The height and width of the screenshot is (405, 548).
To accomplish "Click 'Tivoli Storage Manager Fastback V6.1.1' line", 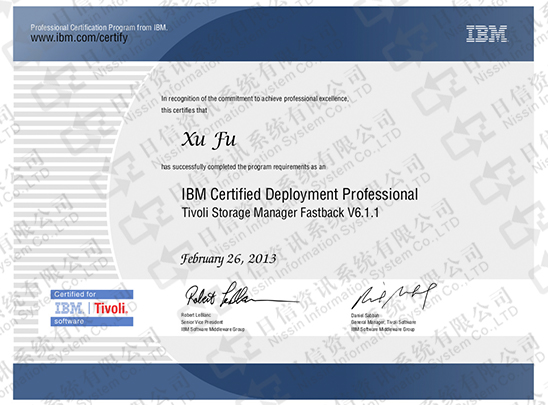I will [x=280, y=212].
